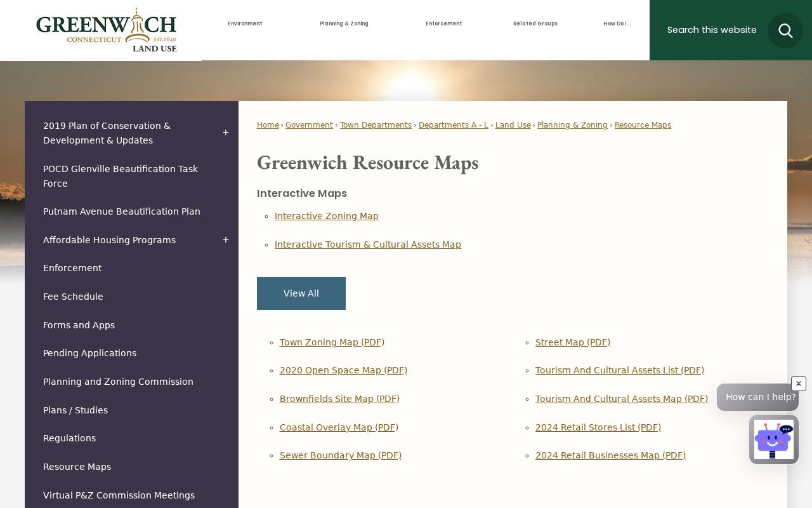Open Tourism And Cultural Assets List PDF
Viewport: 812px width, 508px height.
coord(620,370)
